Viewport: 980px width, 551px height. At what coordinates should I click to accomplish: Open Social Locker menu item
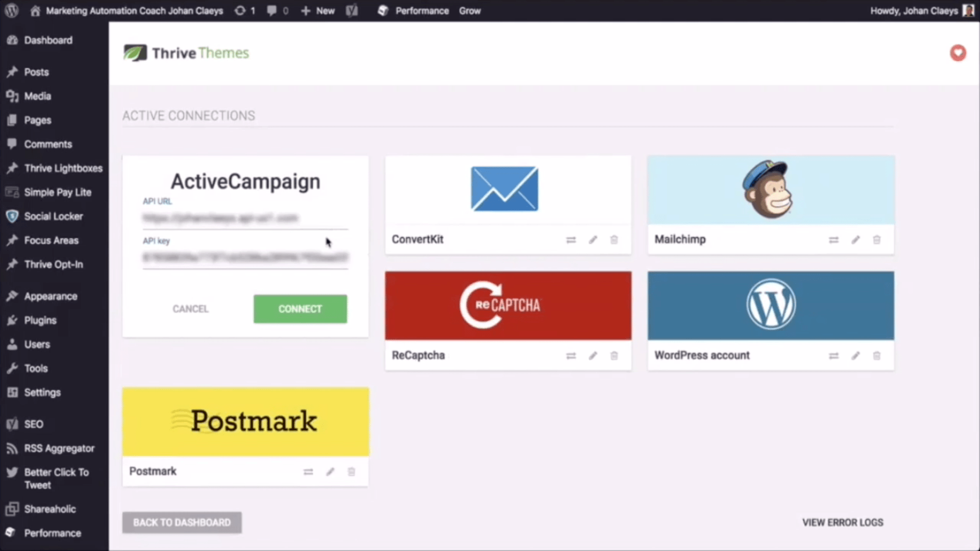(x=53, y=216)
